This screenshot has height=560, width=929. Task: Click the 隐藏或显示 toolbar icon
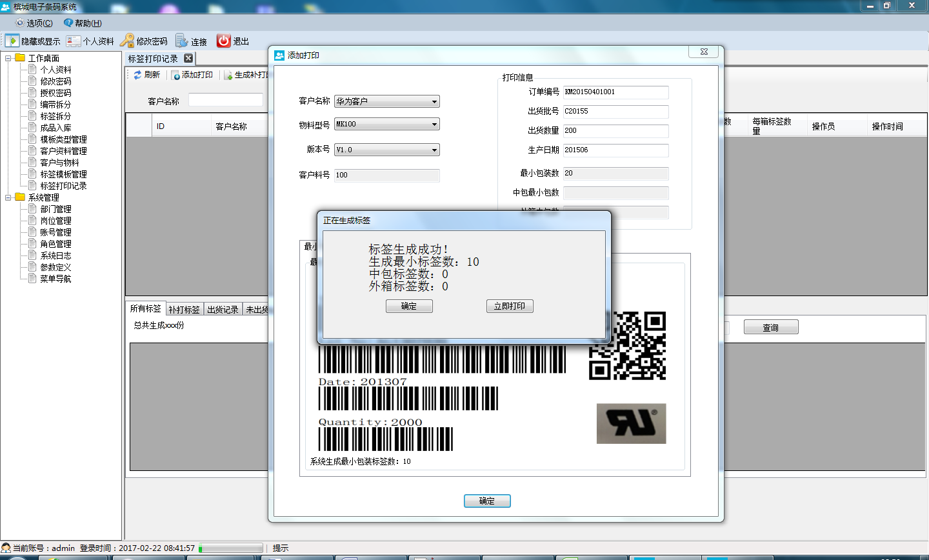[x=12, y=41]
